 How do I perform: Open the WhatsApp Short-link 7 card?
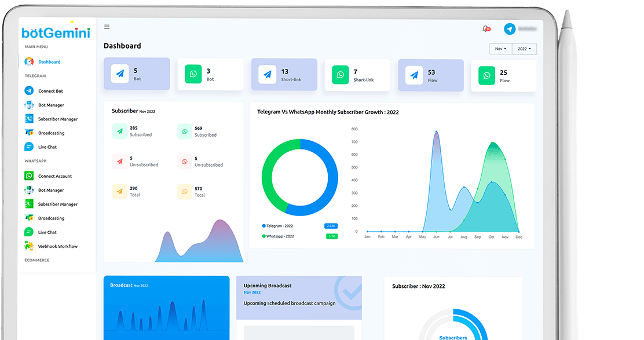(357, 75)
